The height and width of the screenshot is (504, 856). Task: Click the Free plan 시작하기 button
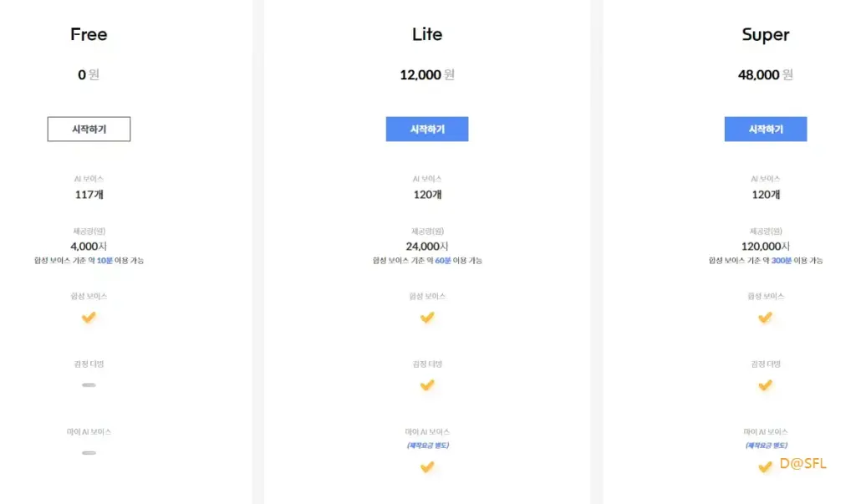click(89, 129)
